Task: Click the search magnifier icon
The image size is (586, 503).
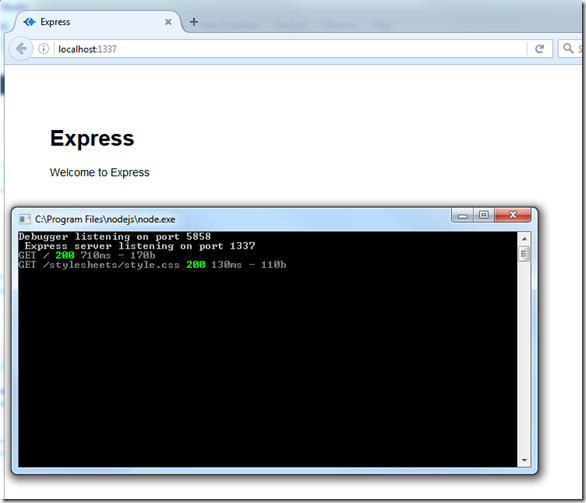Action: click(x=568, y=48)
